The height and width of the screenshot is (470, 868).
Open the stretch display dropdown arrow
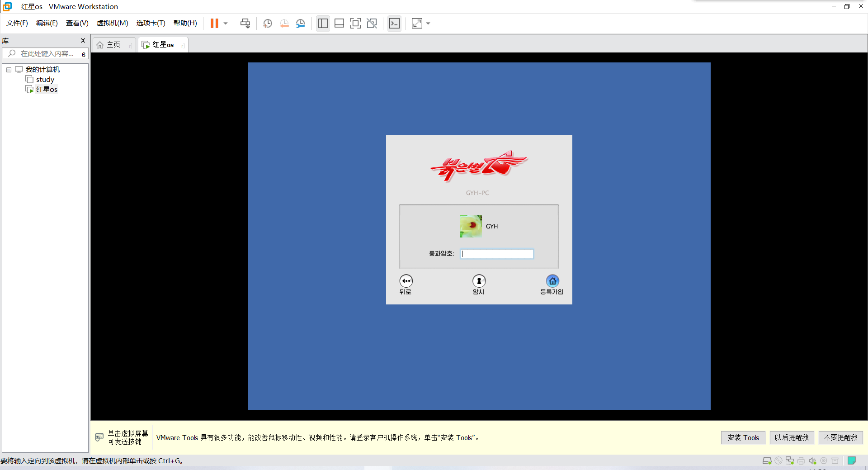[x=428, y=24]
